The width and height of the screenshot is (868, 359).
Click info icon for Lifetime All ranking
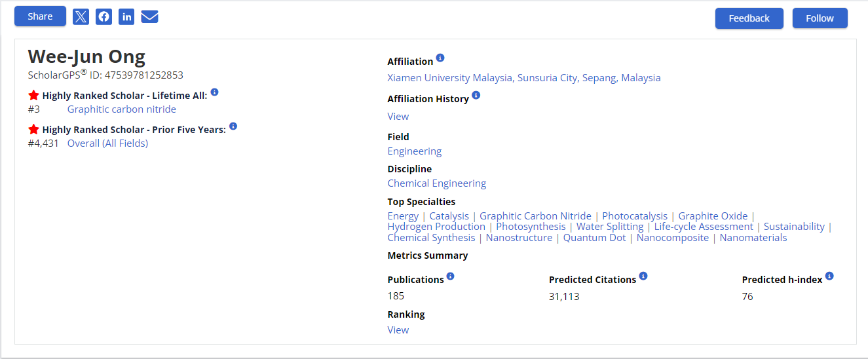[x=214, y=93]
